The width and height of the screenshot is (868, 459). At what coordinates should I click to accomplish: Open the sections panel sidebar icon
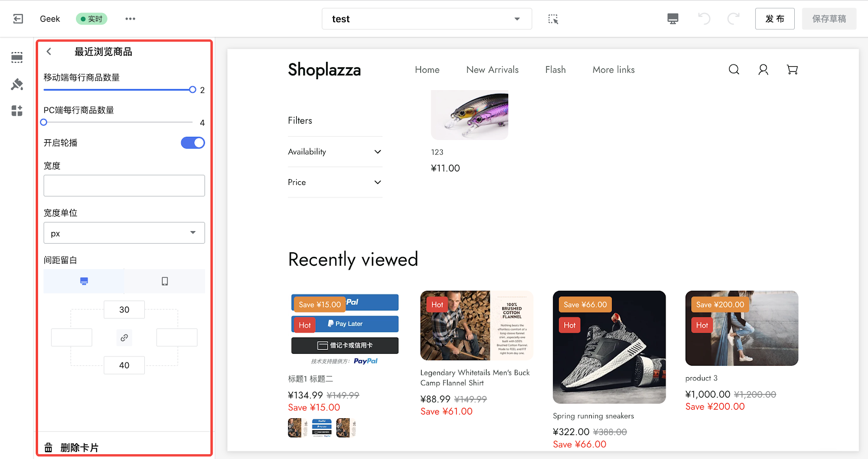[17, 58]
